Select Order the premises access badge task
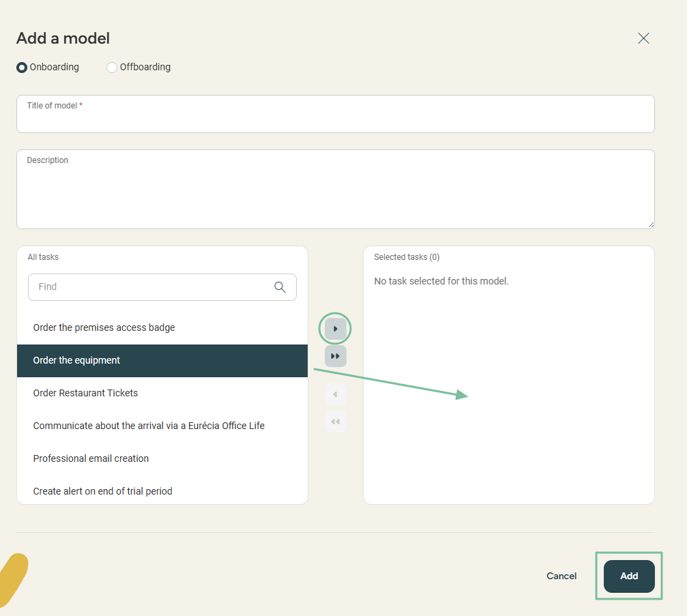The height and width of the screenshot is (616, 687). 104,327
